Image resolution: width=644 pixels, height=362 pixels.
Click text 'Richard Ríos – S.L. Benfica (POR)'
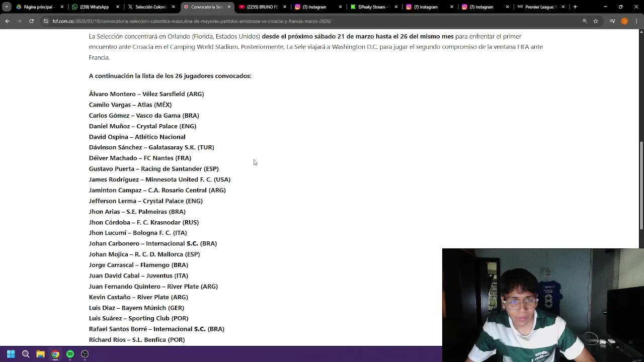coord(137,340)
